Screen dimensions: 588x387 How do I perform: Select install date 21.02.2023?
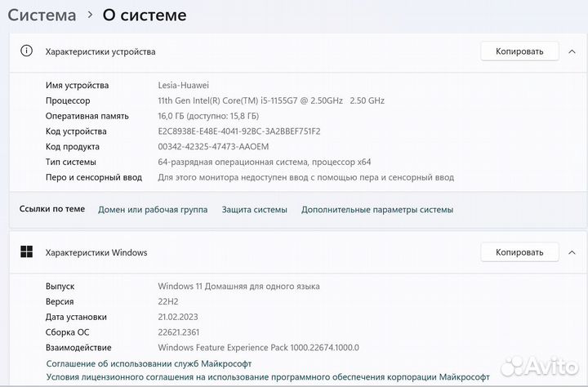(x=178, y=317)
